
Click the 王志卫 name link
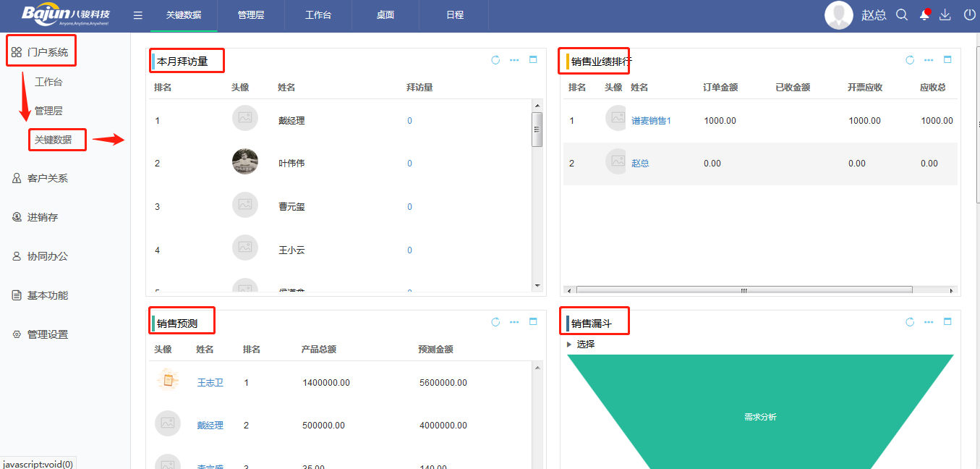click(x=209, y=382)
